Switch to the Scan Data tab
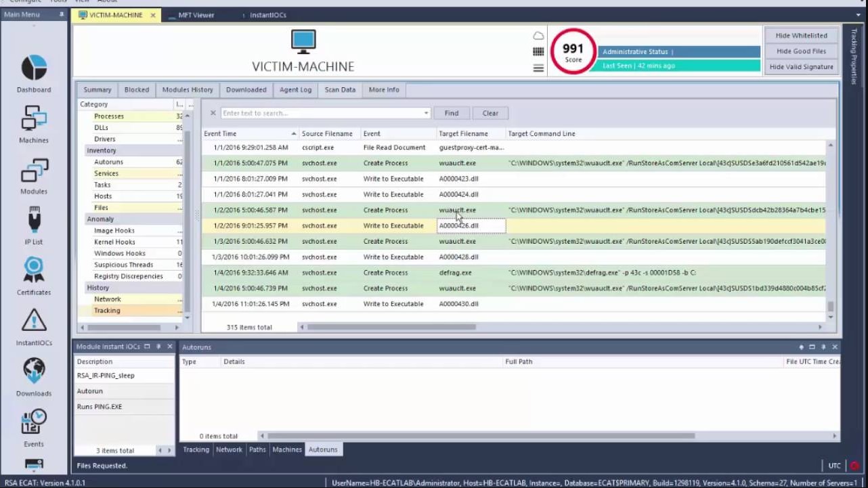868x488 pixels. pos(339,89)
